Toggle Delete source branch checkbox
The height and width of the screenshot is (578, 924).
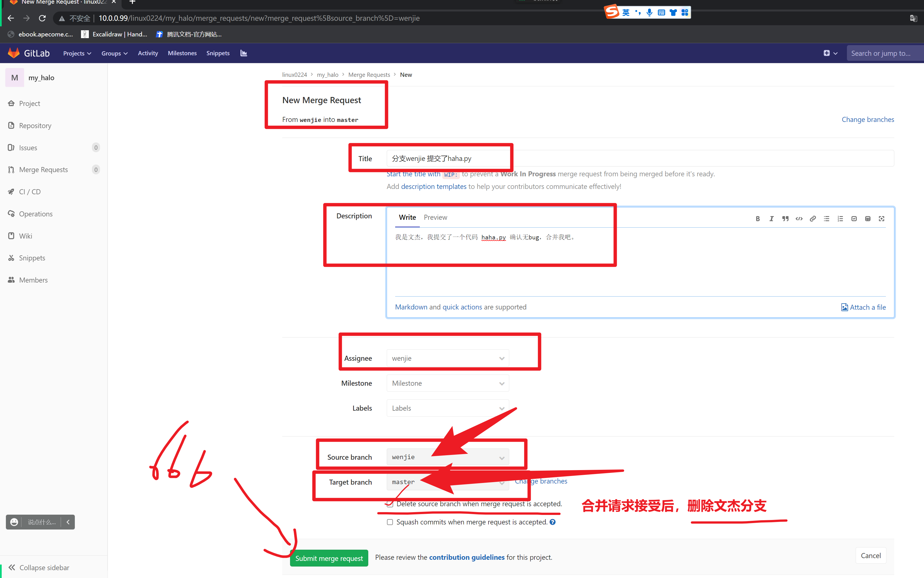pos(390,504)
